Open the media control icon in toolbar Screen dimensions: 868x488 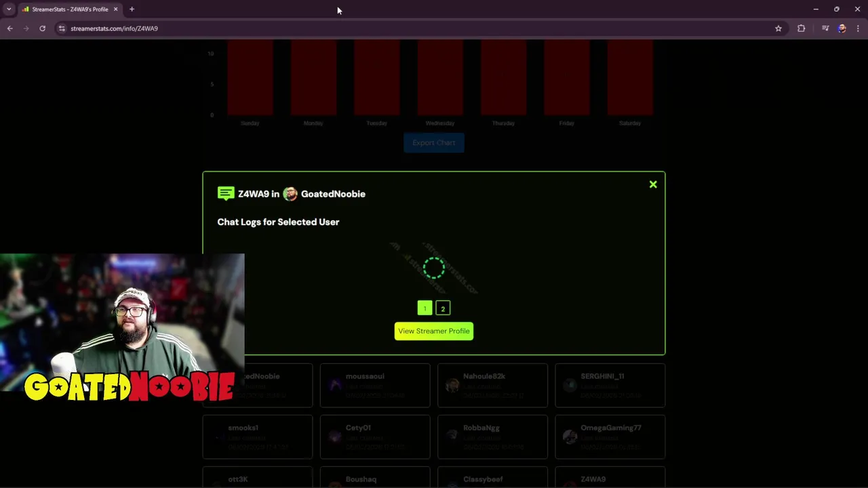point(825,28)
